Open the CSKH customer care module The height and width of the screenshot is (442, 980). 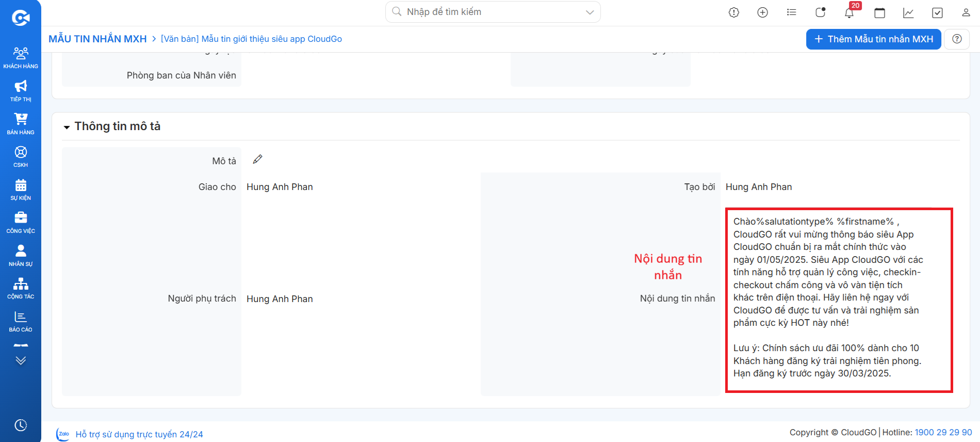click(21, 156)
